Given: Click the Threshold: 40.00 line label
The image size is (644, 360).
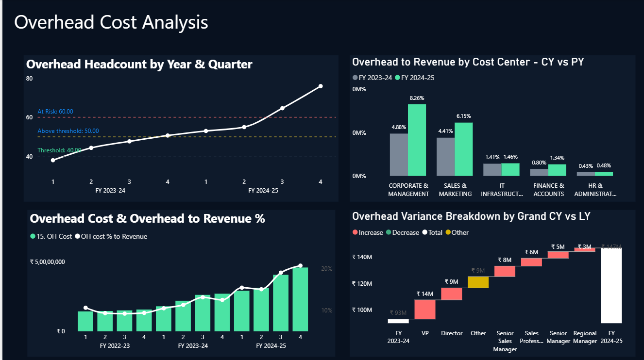Looking at the screenshot, I should pos(59,150).
